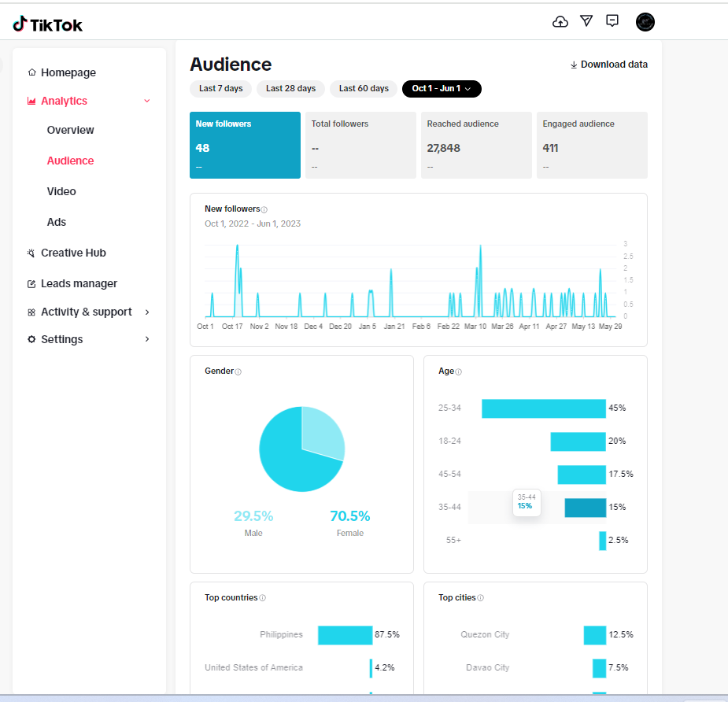Click the Philippines country bar

click(345, 636)
